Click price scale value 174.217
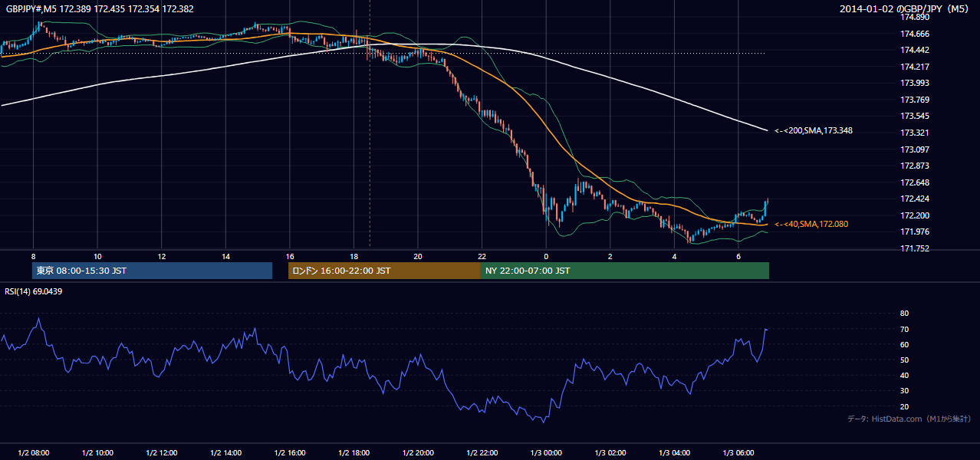This screenshot has height=460, width=980. tap(914, 67)
